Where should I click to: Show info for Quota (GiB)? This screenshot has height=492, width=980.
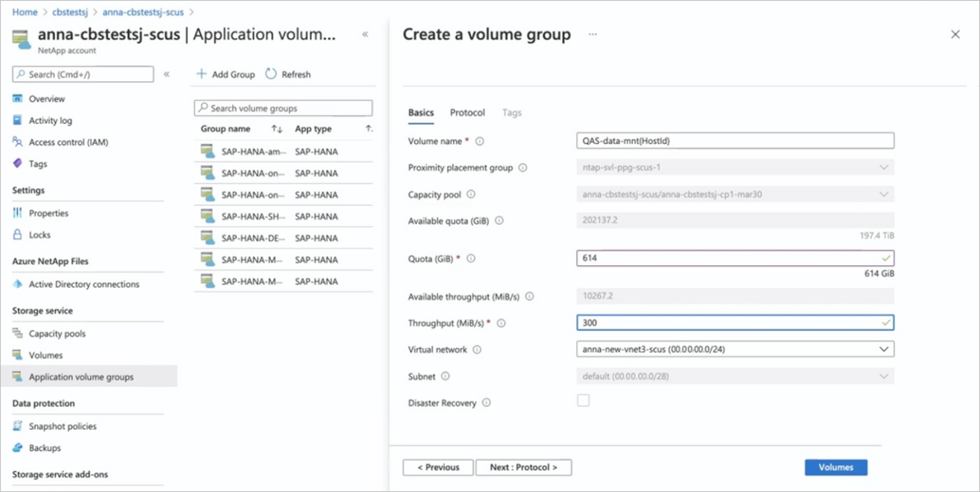(471, 258)
